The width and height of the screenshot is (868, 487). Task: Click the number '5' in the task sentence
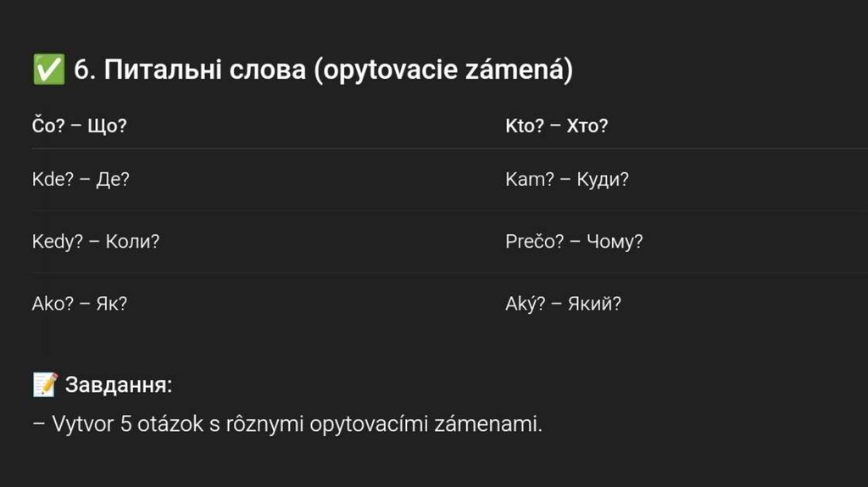pos(125,424)
